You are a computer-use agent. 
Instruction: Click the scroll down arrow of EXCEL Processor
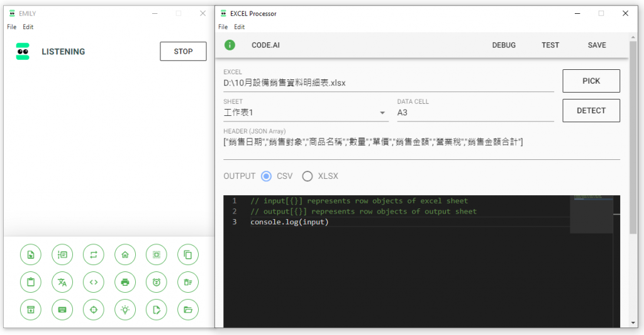coord(633,323)
